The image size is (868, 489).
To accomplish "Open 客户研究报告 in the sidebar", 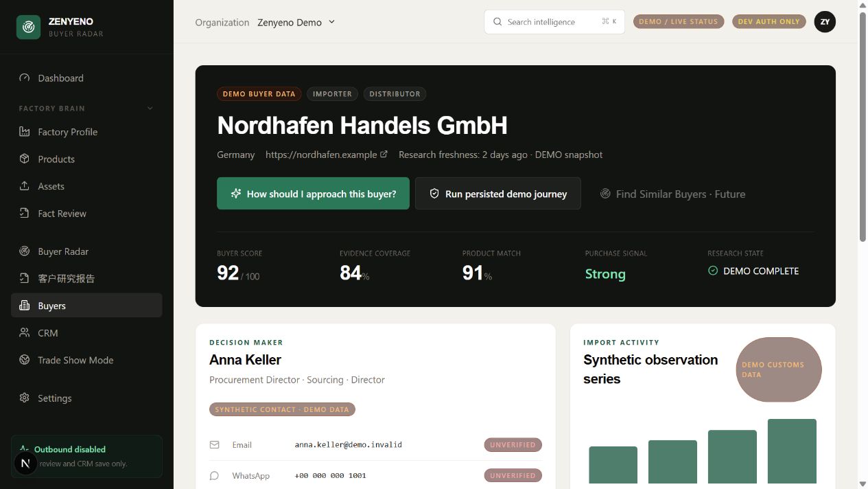I will (x=86, y=279).
